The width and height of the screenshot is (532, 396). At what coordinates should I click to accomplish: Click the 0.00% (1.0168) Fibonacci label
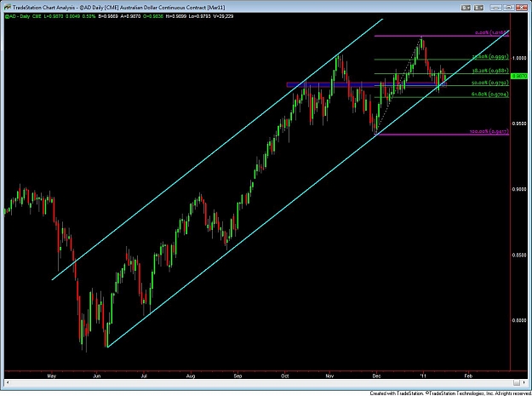coord(492,32)
